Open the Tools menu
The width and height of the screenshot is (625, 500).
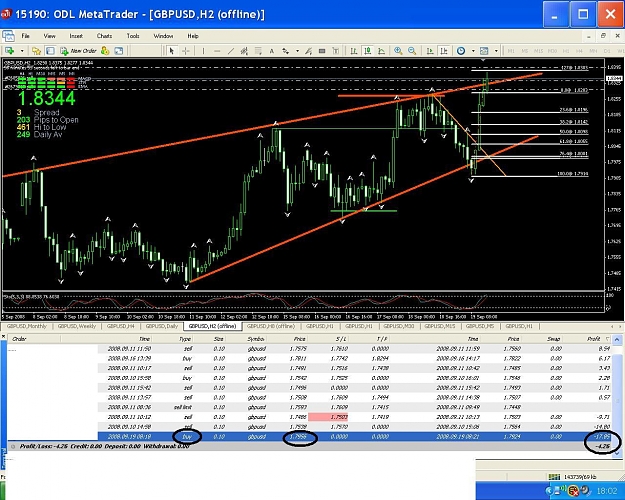[133, 36]
